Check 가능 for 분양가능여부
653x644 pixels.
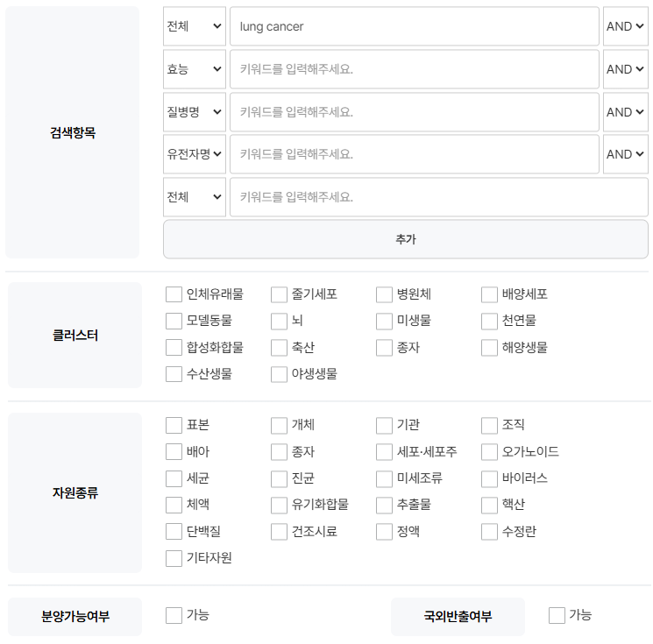click(x=174, y=615)
